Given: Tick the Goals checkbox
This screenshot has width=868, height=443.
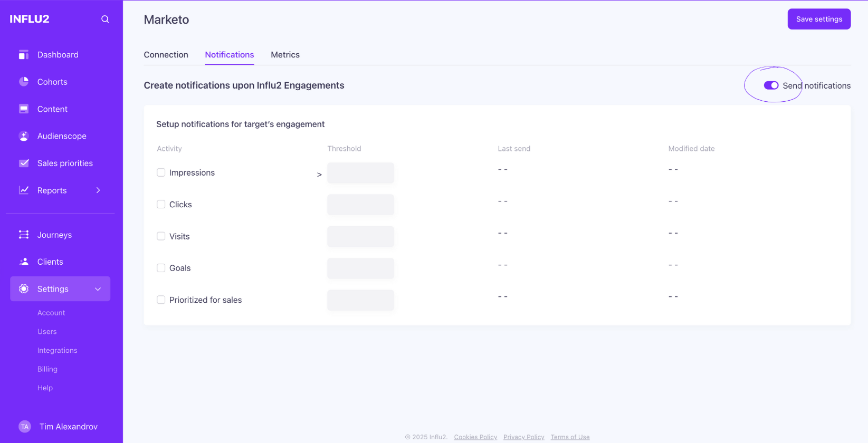Looking at the screenshot, I should (x=161, y=268).
